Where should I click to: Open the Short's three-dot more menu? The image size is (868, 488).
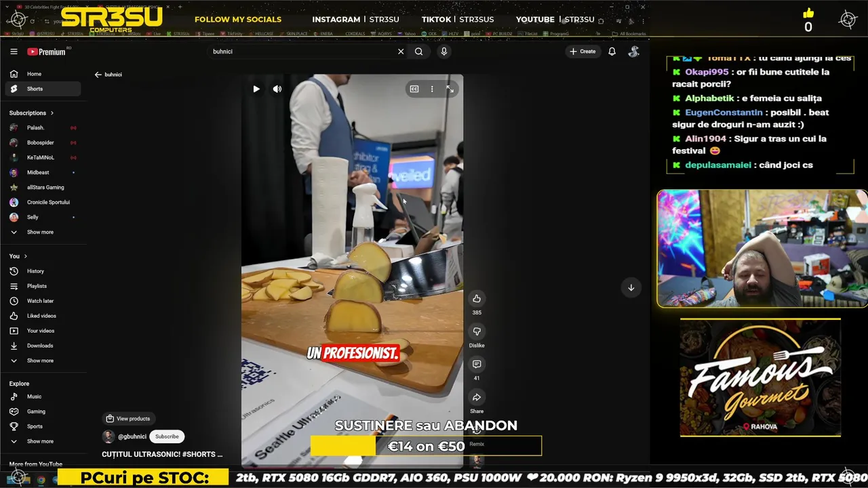(x=432, y=89)
